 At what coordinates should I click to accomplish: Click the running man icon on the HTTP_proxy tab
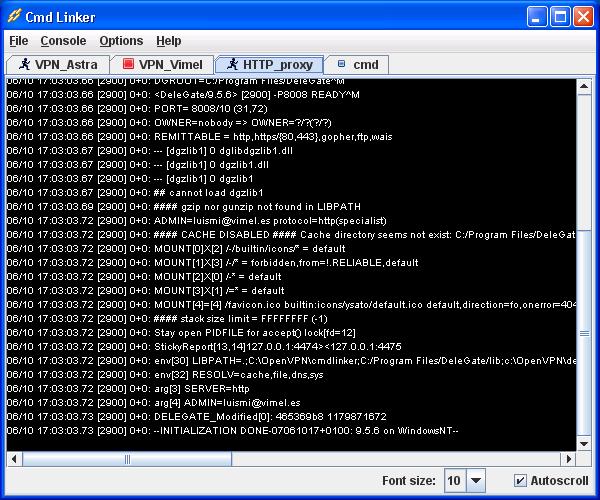[232, 64]
